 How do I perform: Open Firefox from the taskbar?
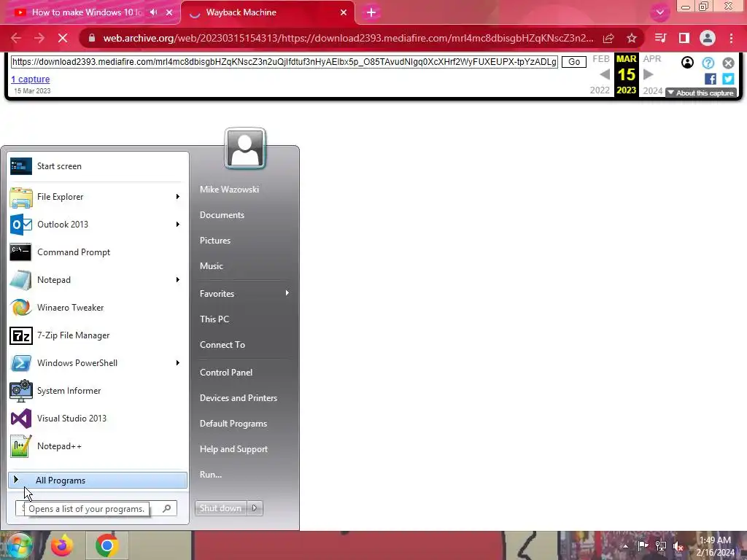[62, 545]
